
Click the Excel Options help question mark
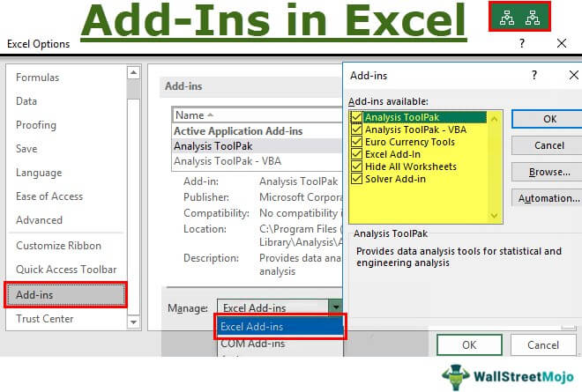(522, 42)
